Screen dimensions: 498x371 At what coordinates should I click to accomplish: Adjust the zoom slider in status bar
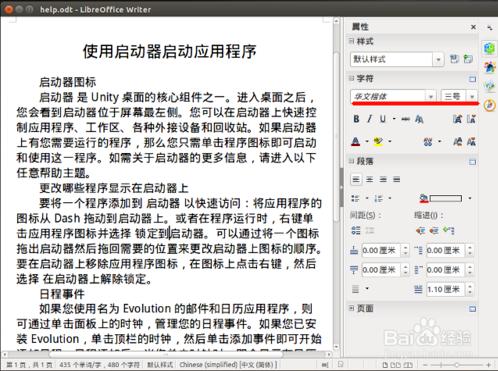pos(457,365)
